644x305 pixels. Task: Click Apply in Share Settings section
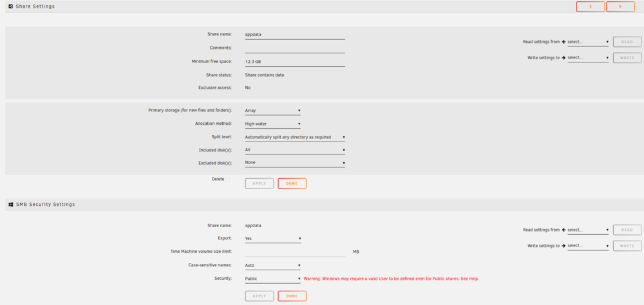point(259,183)
